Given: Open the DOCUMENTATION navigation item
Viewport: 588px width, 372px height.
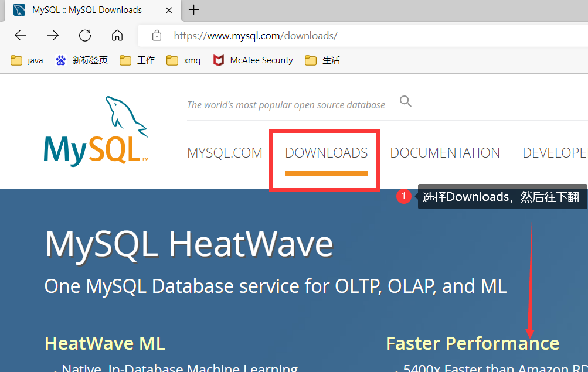Looking at the screenshot, I should [x=445, y=153].
